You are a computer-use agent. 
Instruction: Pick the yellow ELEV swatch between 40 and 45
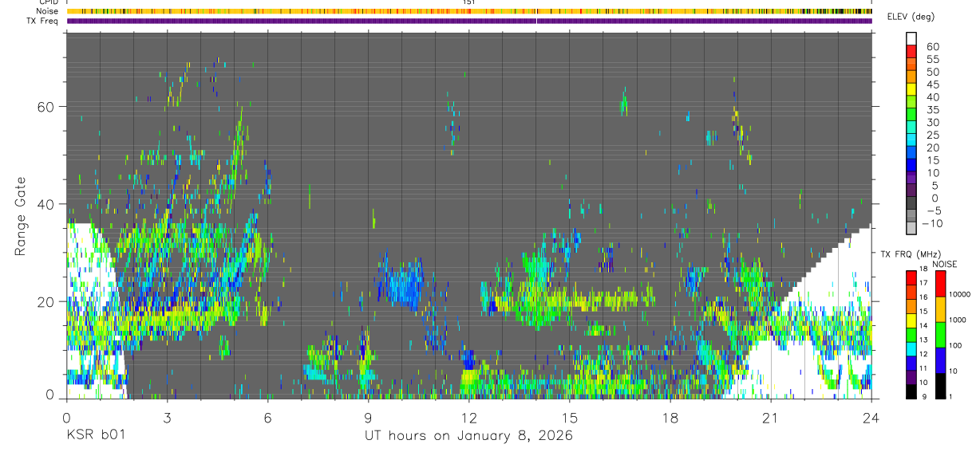[912, 90]
